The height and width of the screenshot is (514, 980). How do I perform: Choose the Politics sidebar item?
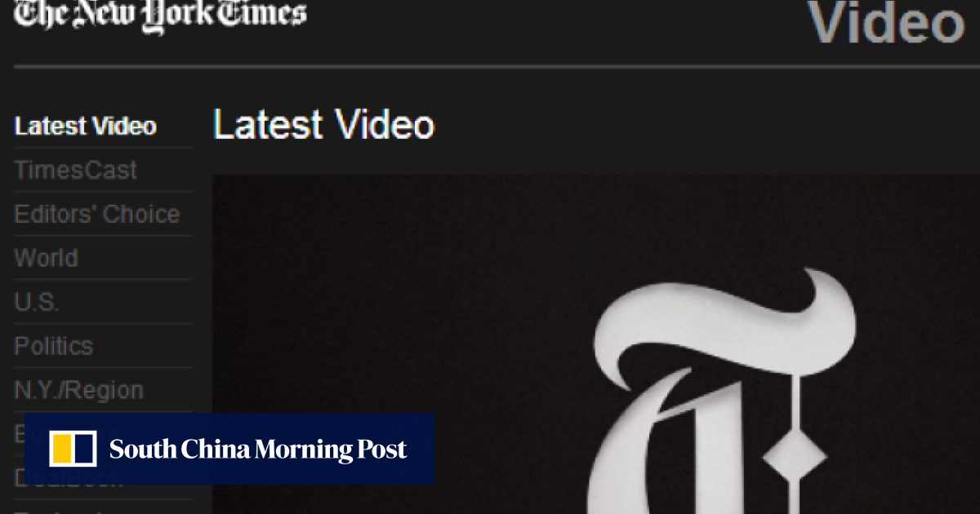click(54, 347)
